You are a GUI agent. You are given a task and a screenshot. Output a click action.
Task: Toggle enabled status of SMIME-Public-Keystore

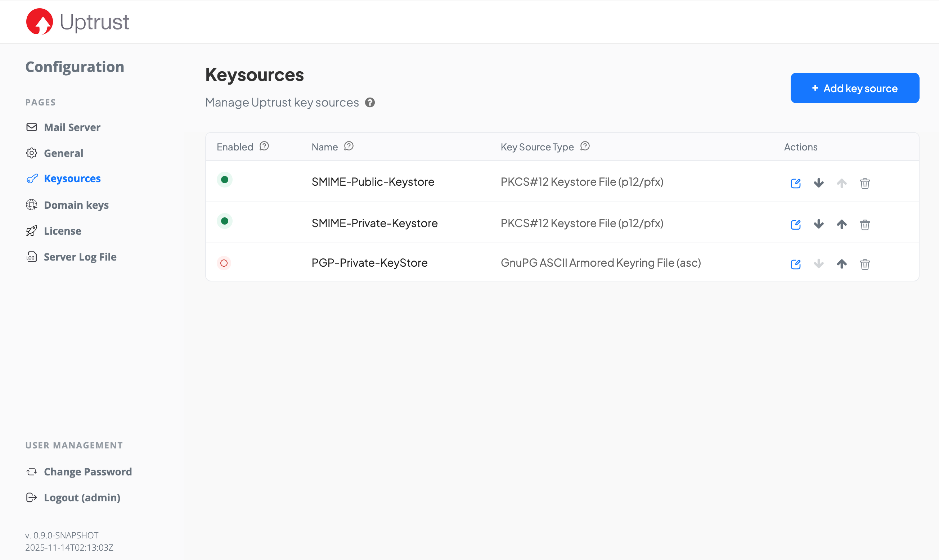click(x=225, y=180)
